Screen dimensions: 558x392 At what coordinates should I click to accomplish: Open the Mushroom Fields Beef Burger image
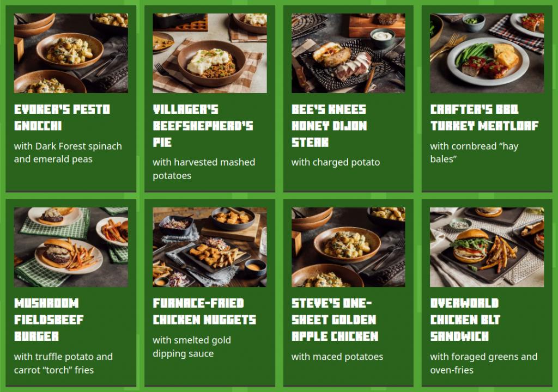click(71, 247)
